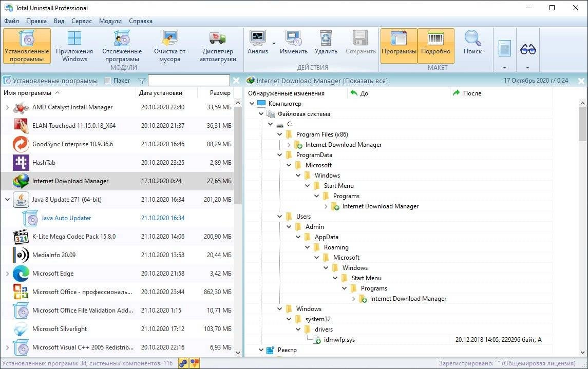Image resolution: width=588 pixels, height=369 pixels.
Task: Sort by Имя программы column header
Action: click(67, 93)
